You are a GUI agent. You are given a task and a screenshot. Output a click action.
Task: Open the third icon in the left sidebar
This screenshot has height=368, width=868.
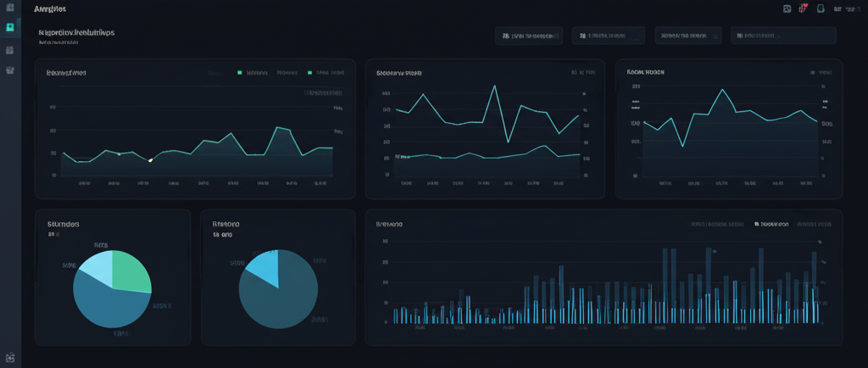coord(10,50)
